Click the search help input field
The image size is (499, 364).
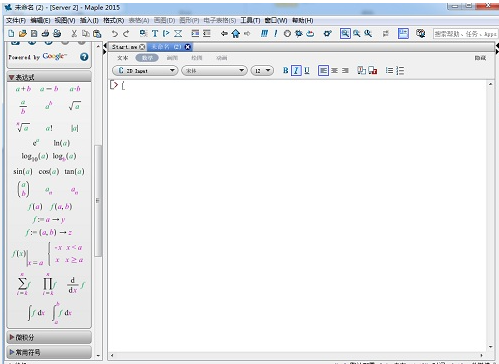point(465,34)
